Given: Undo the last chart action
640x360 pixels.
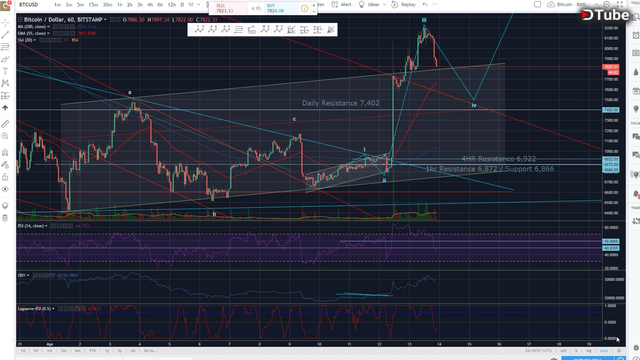Looking at the screenshot, I should (x=425, y=4).
